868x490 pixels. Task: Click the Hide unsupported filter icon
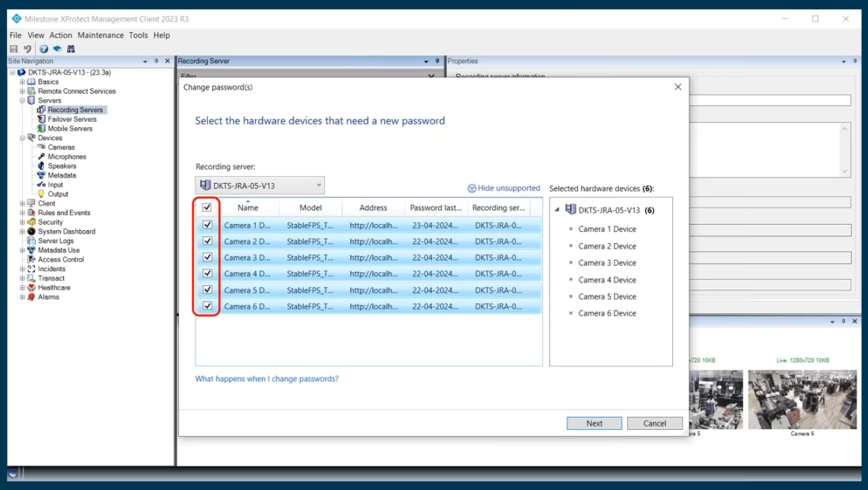coord(471,188)
